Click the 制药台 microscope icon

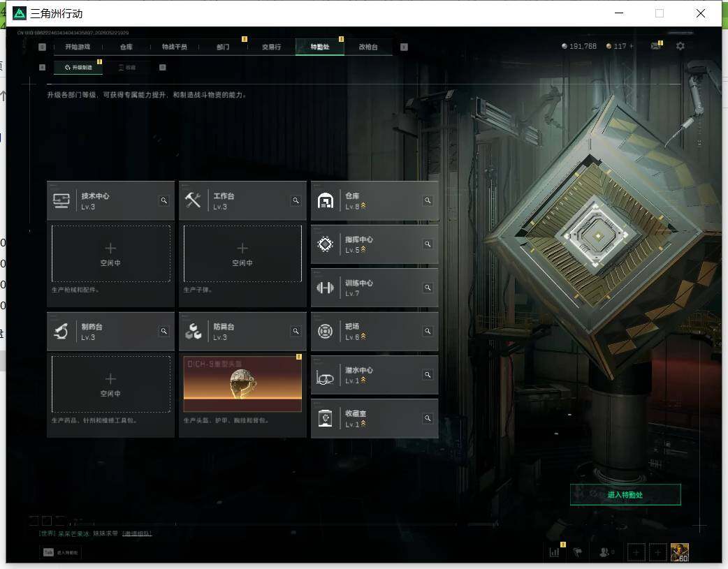pos(61,332)
